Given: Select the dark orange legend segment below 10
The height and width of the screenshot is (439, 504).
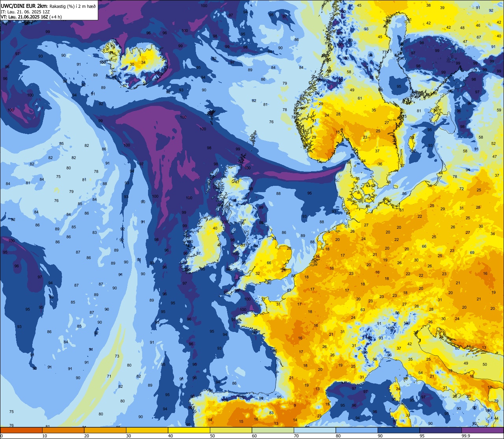Looking at the screenshot, I should (x=21, y=430).
